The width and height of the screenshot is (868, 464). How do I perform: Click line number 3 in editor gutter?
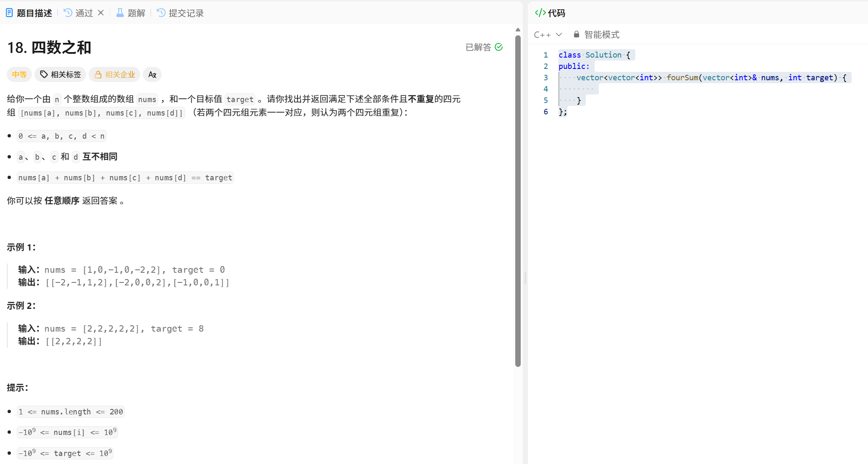545,78
